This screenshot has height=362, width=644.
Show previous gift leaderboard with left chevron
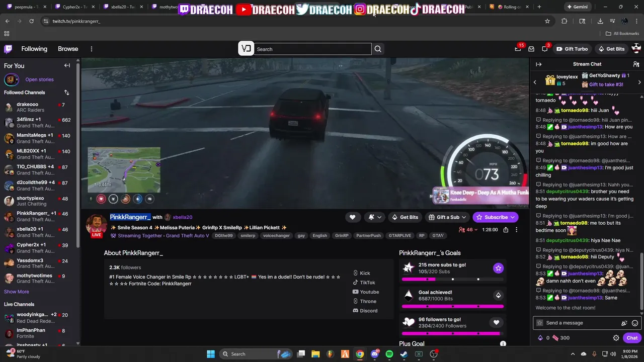[535, 82]
